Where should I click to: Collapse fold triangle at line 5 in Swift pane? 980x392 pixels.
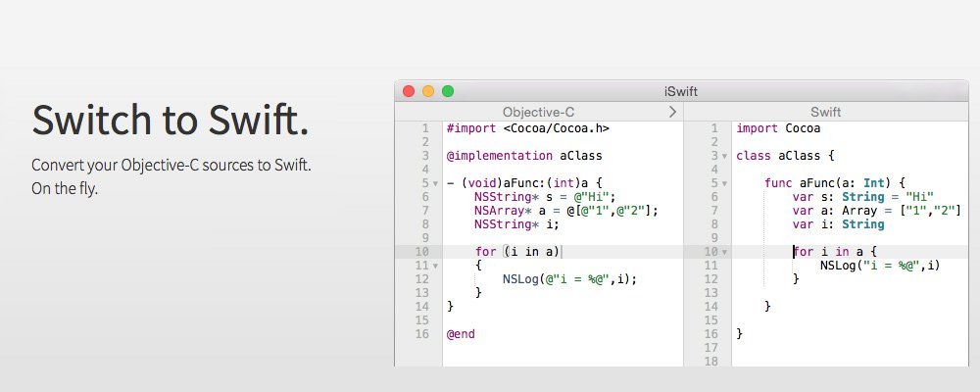point(724,184)
